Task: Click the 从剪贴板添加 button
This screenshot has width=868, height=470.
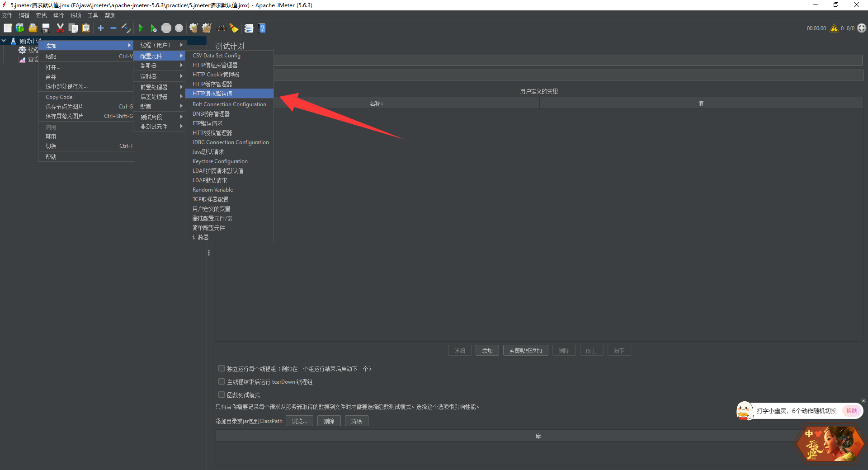Action: pyautogui.click(x=525, y=351)
